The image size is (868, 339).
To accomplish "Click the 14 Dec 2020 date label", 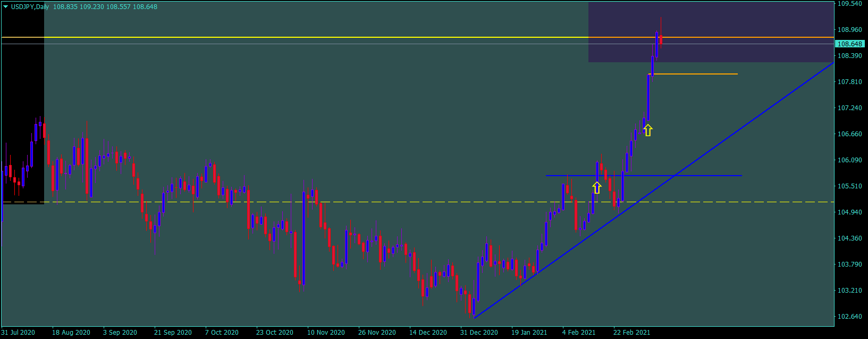I will (x=428, y=333).
